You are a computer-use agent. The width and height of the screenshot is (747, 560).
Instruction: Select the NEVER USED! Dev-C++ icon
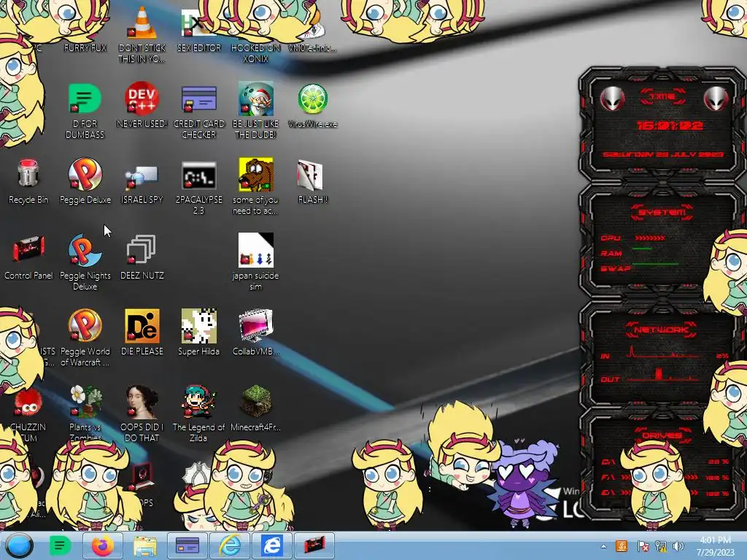(x=142, y=98)
